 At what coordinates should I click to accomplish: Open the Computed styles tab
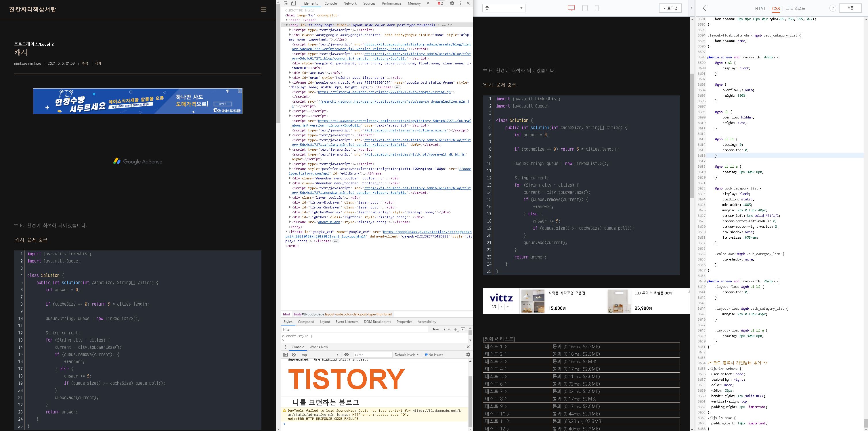(x=306, y=321)
